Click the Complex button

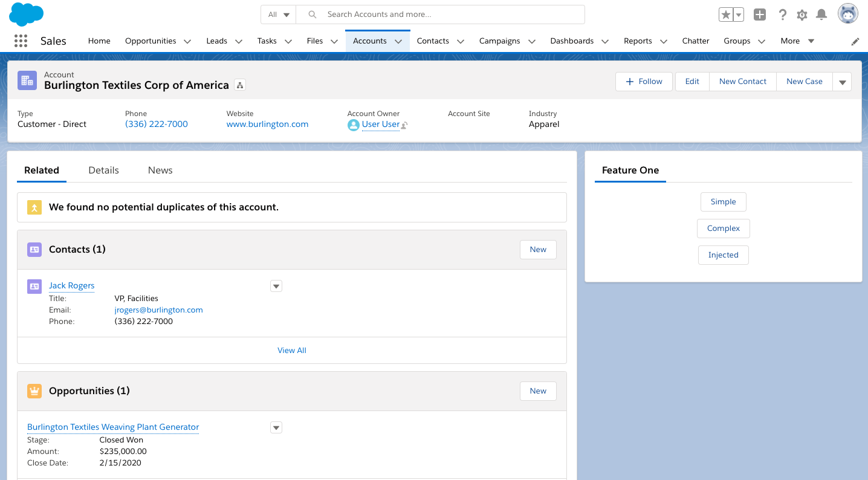[x=724, y=229]
